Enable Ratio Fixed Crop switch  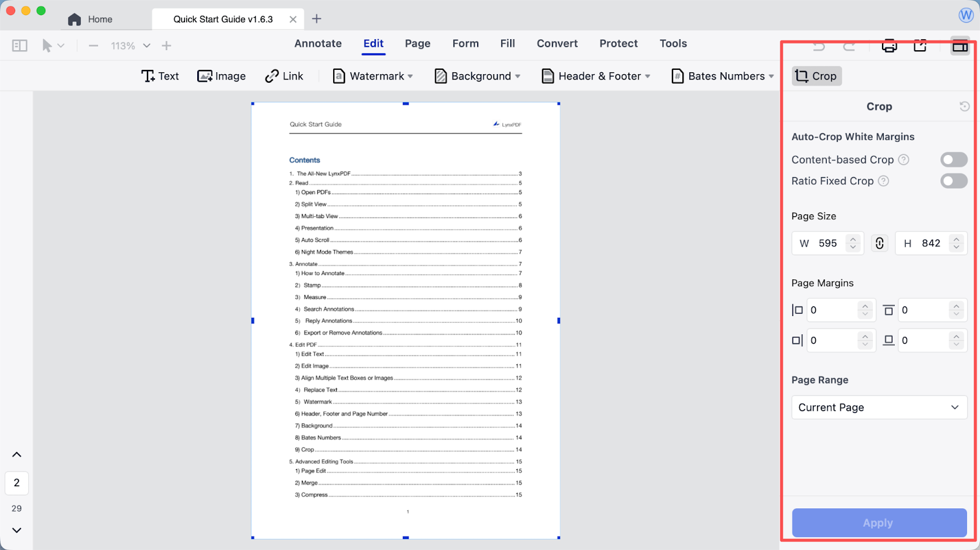pos(954,181)
